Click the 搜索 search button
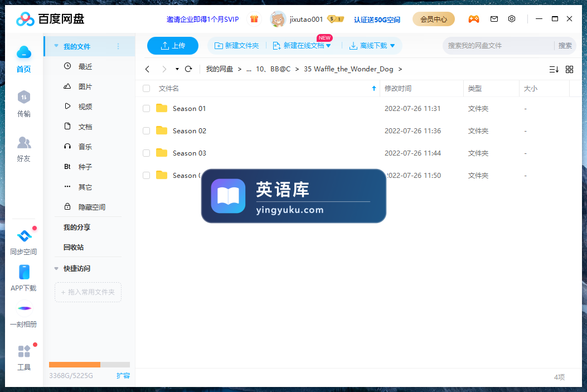 (565, 46)
